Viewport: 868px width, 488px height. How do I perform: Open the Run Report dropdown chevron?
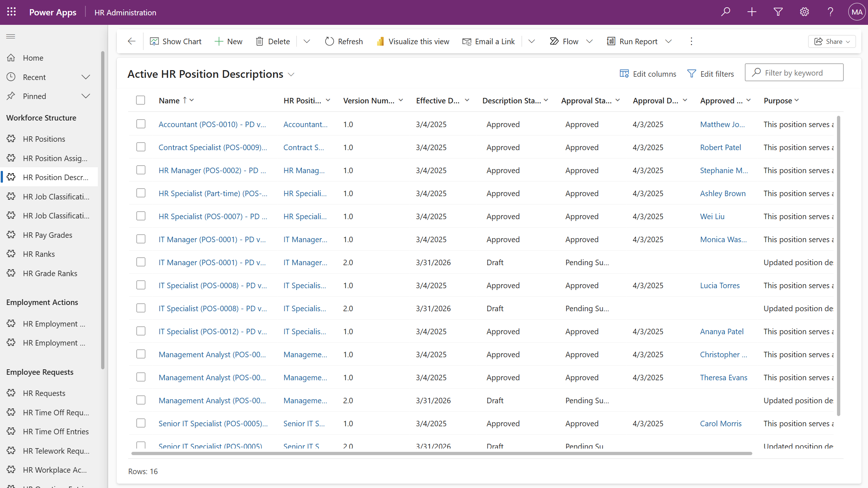tap(669, 41)
